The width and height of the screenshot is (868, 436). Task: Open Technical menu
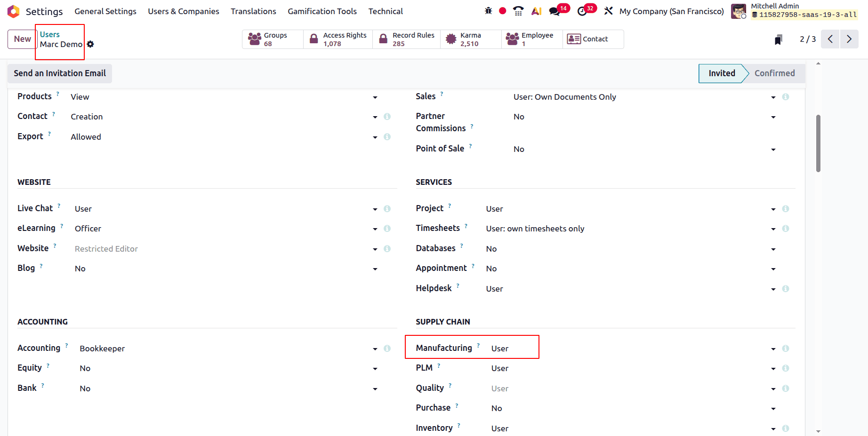click(386, 11)
